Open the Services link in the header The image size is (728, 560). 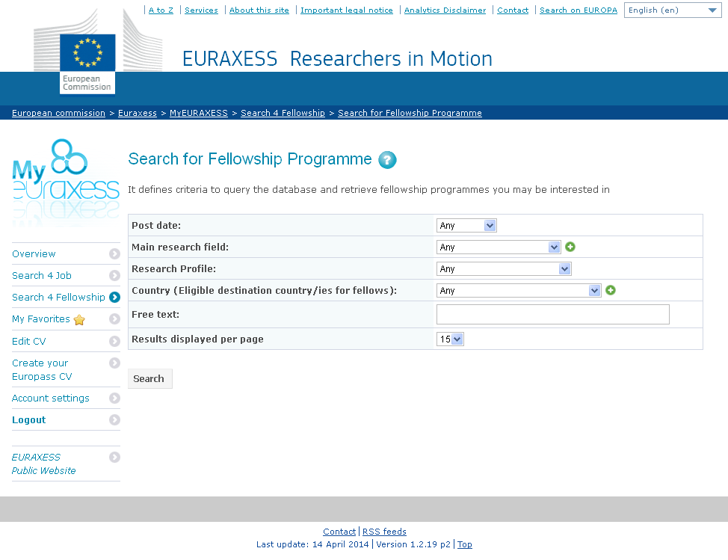click(201, 10)
